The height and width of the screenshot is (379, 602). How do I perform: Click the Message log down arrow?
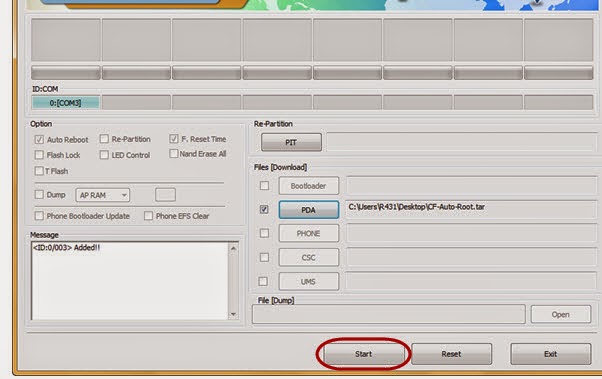tap(233, 314)
